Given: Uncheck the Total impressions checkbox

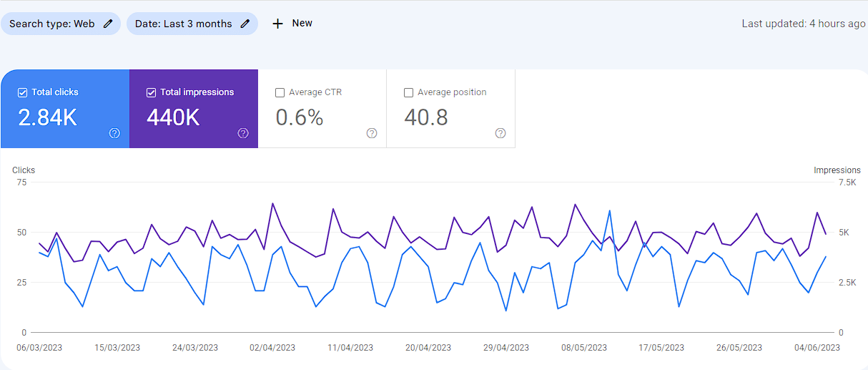Looking at the screenshot, I should tap(151, 92).
